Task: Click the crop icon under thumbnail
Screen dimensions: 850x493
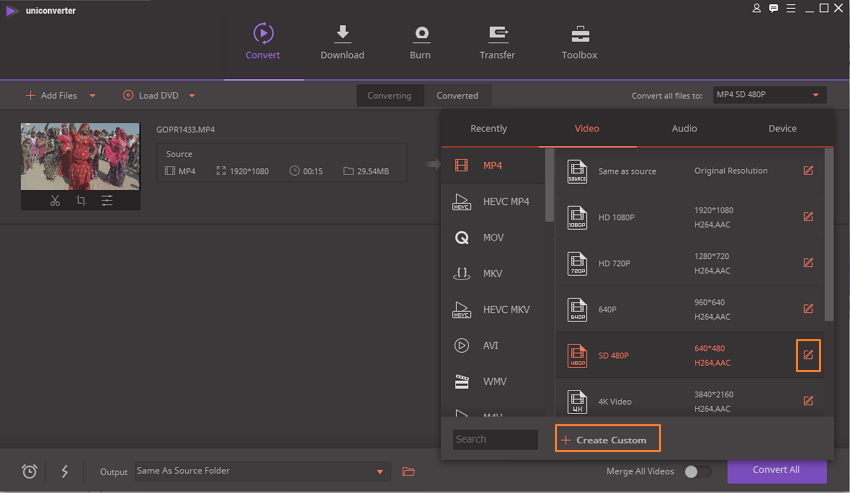Action: click(81, 201)
